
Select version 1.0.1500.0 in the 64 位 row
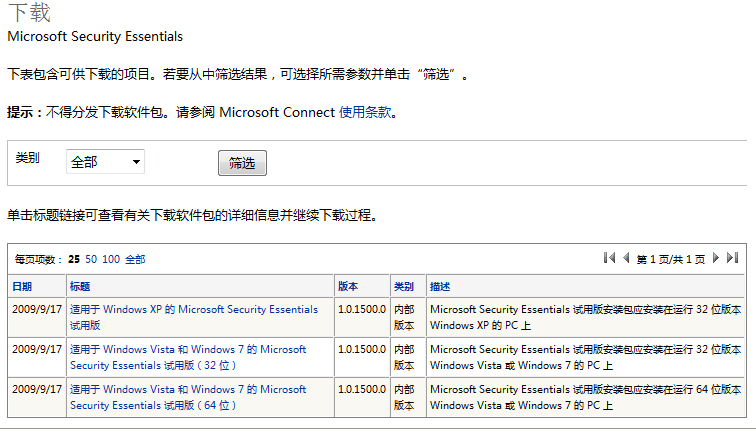[x=362, y=389]
